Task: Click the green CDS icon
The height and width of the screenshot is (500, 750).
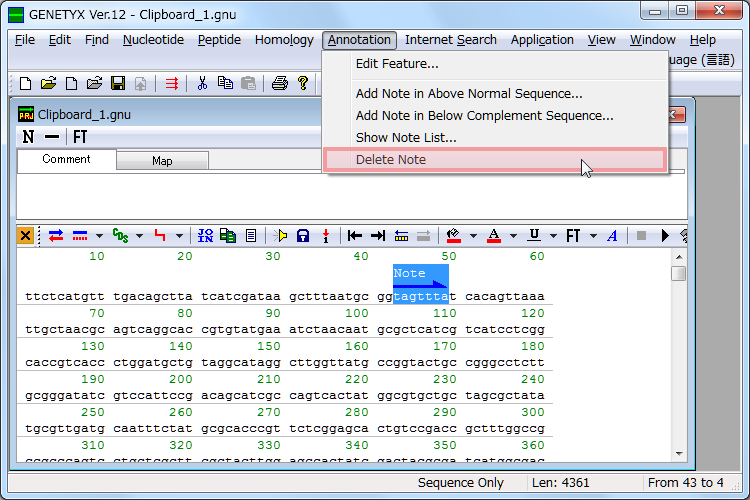Action: [120, 235]
